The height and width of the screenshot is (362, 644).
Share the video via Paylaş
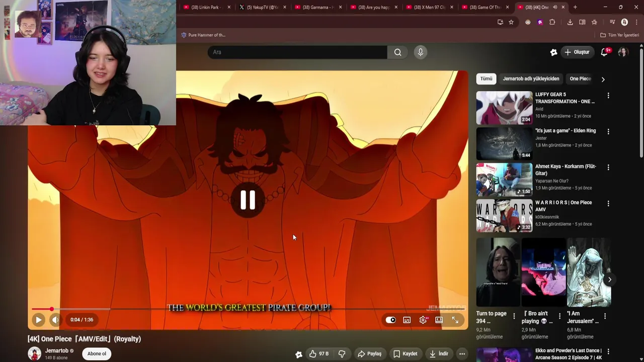click(x=370, y=353)
